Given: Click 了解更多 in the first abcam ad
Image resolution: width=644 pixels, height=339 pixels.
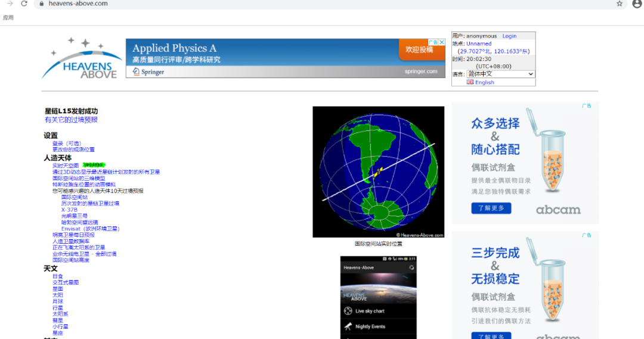Looking at the screenshot, I should tap(491, 208).
